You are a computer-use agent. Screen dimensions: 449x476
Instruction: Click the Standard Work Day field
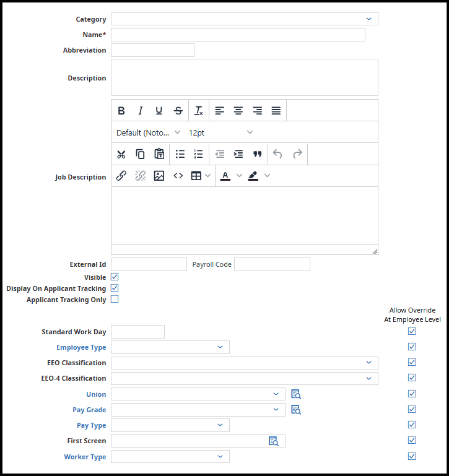point(137,332)
